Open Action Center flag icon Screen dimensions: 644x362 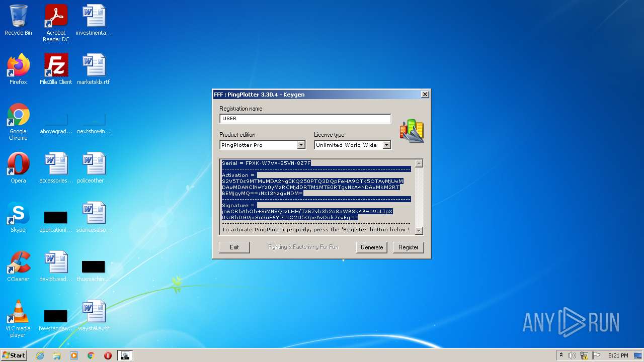pyautogui.click(x=596, y=355)
